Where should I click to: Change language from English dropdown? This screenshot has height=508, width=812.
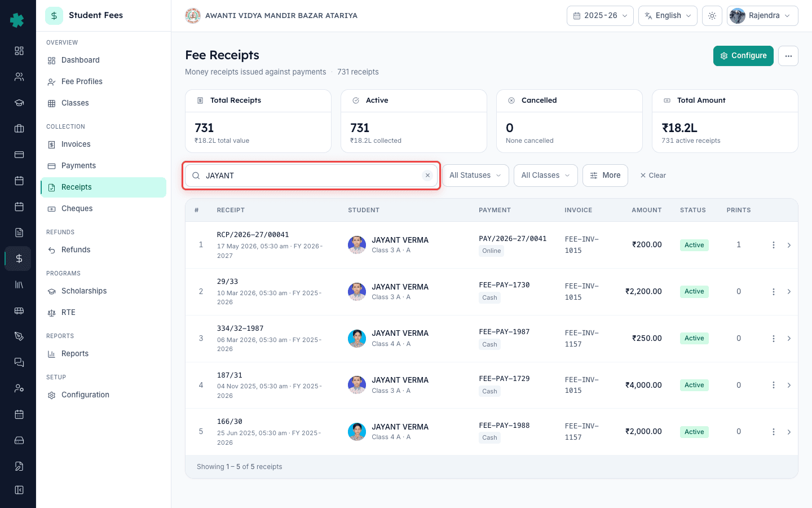pos(668,16)
